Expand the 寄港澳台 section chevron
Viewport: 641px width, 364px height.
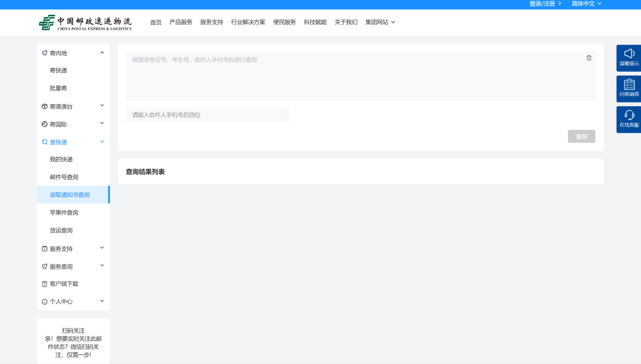[x=102, y=106]
